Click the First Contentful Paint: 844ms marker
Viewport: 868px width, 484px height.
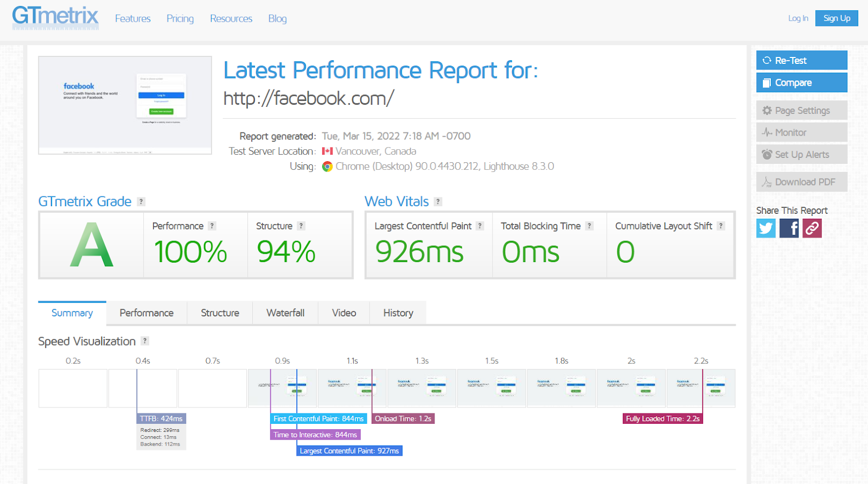pos(318,418)
